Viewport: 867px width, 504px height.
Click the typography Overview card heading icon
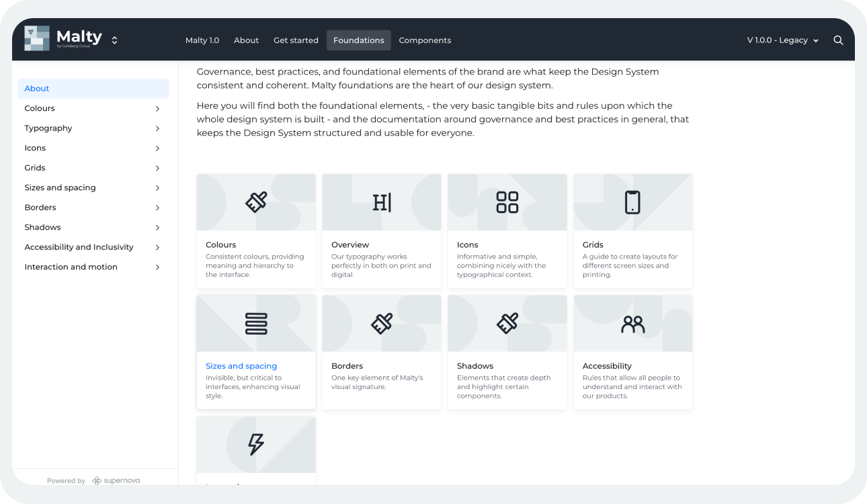click(382, 202)
